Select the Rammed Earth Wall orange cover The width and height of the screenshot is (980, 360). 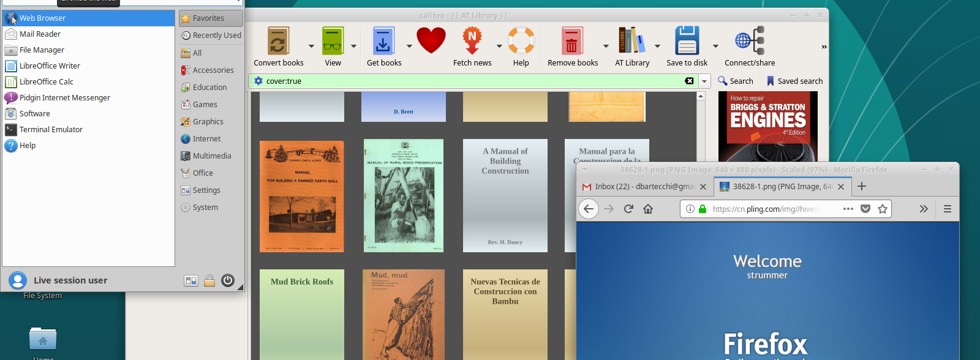[302, 197]
